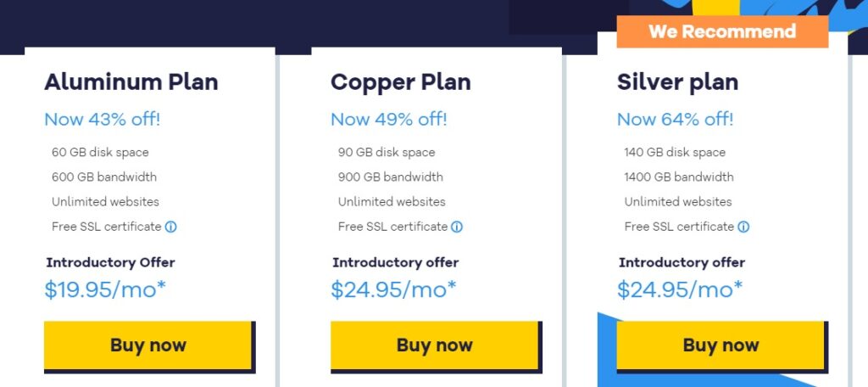This screenshot has height=387, width=868.
Task: Click the Now 43% off text
Action: [x=103, y=119]
